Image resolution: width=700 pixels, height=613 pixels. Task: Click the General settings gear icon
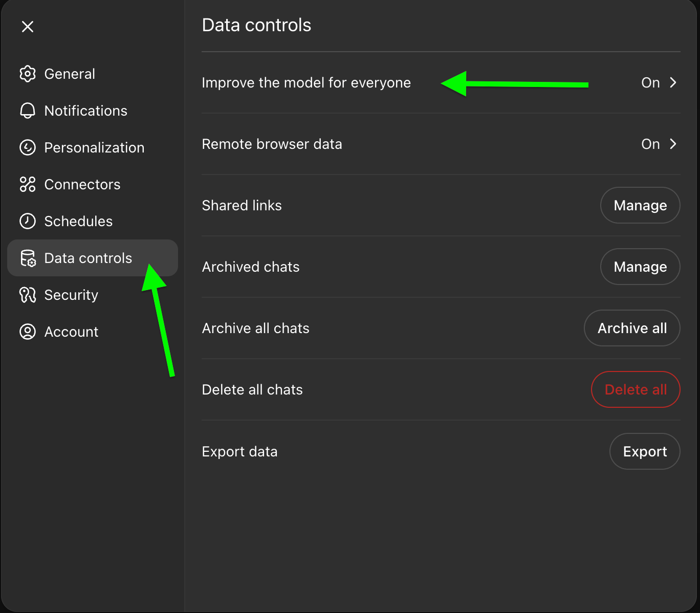[x=28, y=74]
